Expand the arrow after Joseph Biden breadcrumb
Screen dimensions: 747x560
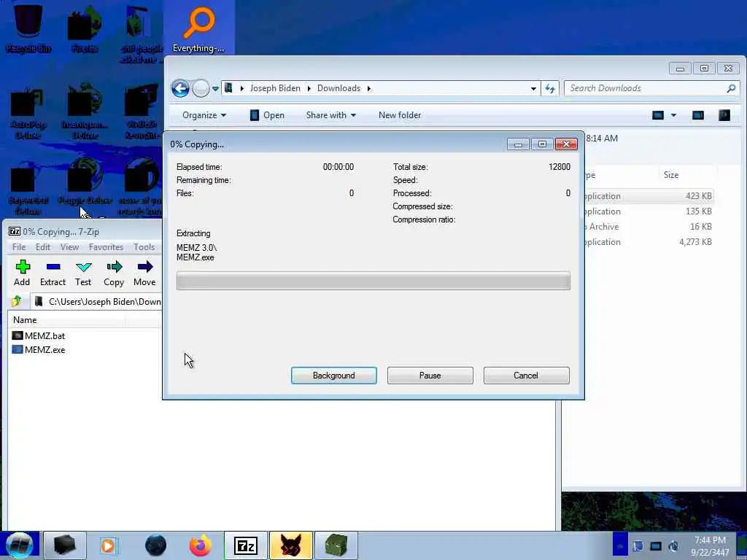[309, 88]
